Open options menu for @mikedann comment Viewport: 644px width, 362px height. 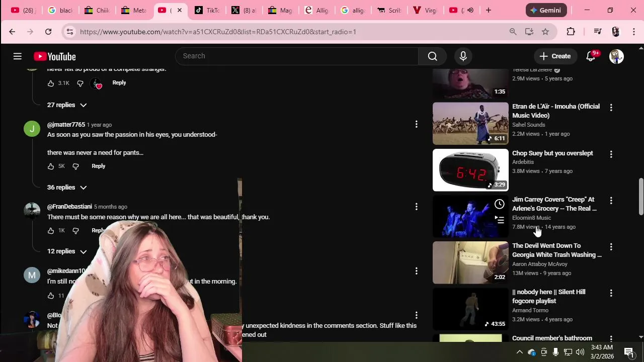click(416, 271)
